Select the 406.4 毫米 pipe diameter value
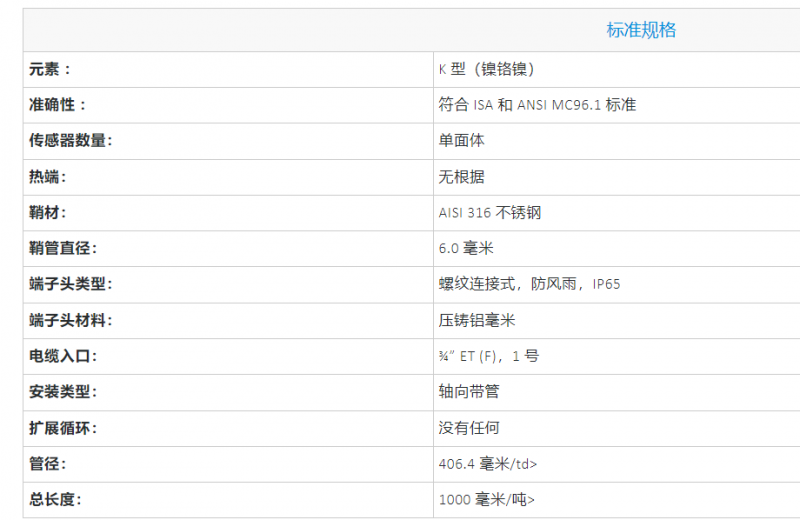The image size is (800, 520). point(488,464)
